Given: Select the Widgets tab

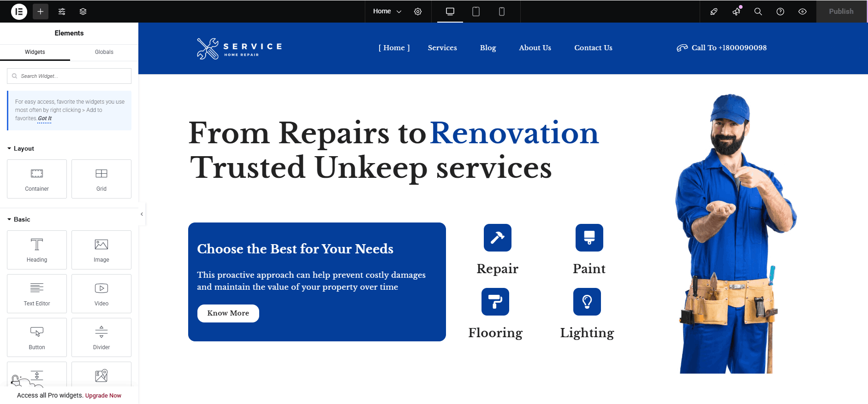Looking at the screenshot, I should (35, 52).
